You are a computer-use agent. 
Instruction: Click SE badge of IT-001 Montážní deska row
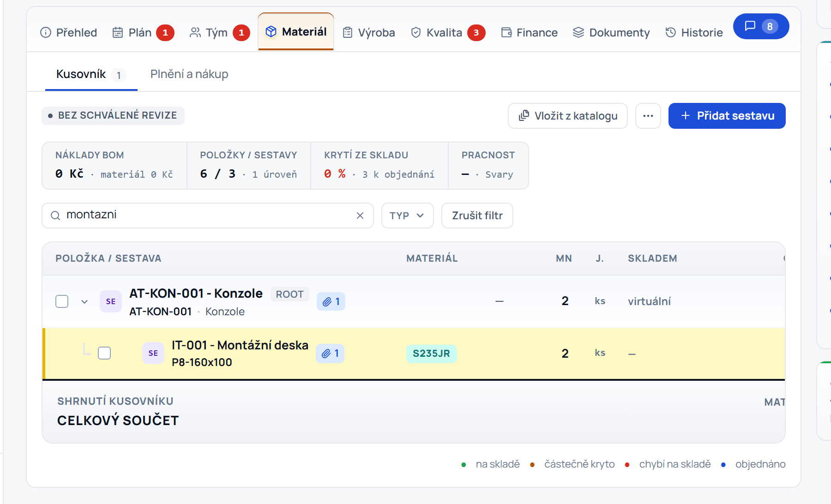tap(153, 353)
